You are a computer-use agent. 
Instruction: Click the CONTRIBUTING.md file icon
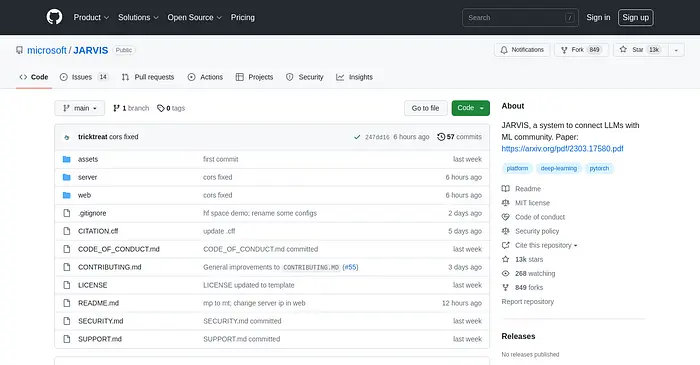pyautogui.click(x=67, y=267)
